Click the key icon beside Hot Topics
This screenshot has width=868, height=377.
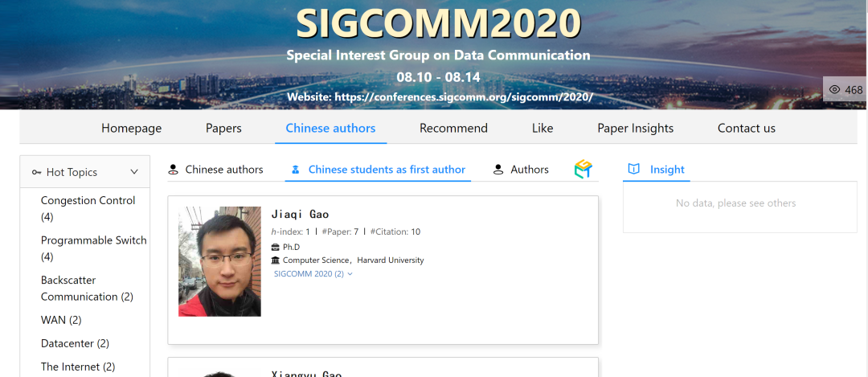click(36, 172)
